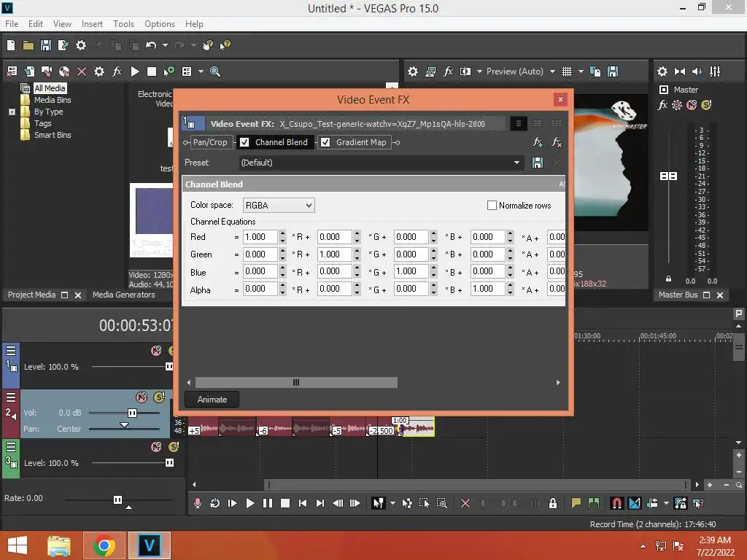
Task: Click Play from start button
Action: 233,503
